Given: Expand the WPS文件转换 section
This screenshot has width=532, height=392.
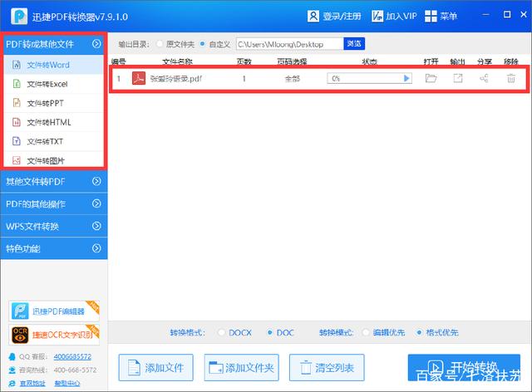Looking at the screenshot, I should click(53, 226).
